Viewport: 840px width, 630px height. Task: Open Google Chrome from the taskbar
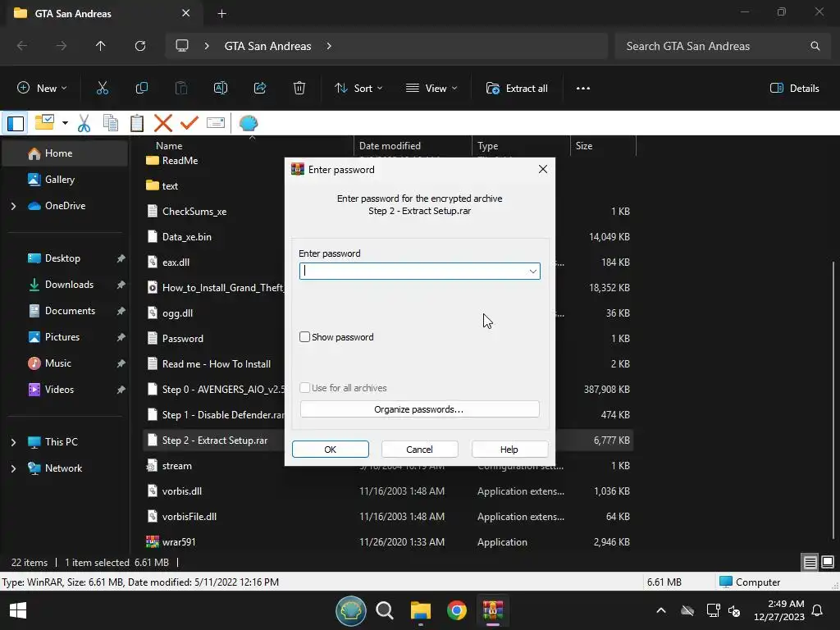pyautogui.click(x=456, y=610)
